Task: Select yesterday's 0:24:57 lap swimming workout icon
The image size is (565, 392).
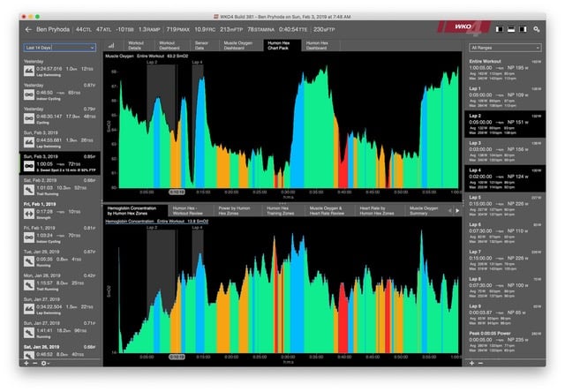Action: click(x=29, y=71)
